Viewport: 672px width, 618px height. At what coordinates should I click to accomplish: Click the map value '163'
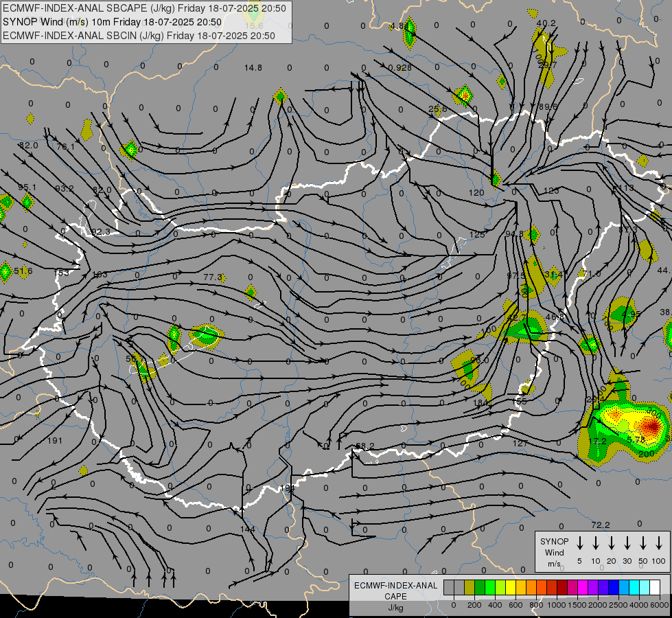100,275
